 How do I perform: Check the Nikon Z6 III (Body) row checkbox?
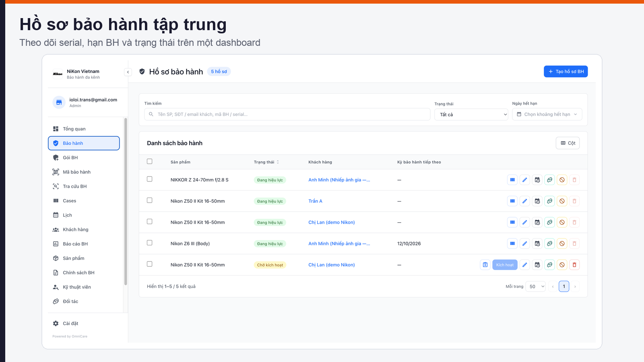tap(149, 243)
